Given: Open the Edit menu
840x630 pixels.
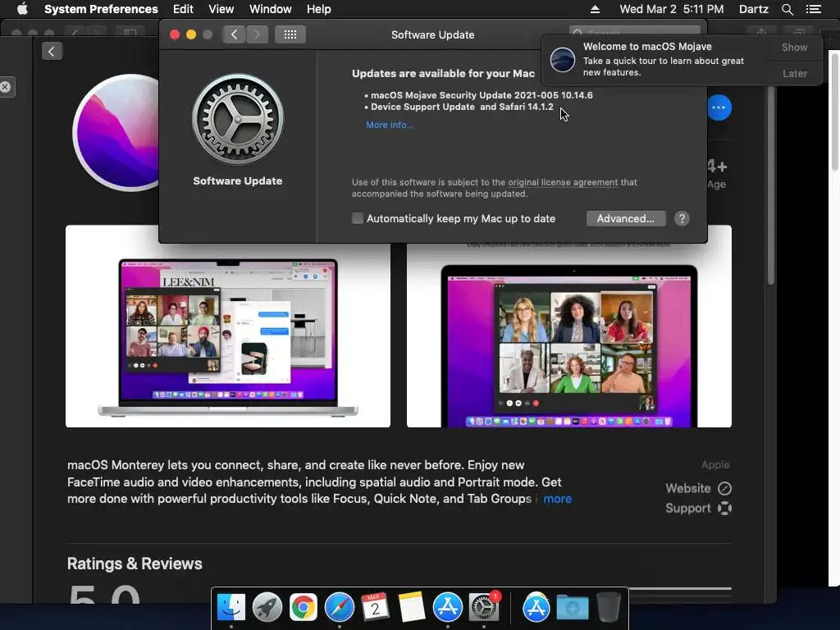Looking at the screenshot, I should [183, 9].
